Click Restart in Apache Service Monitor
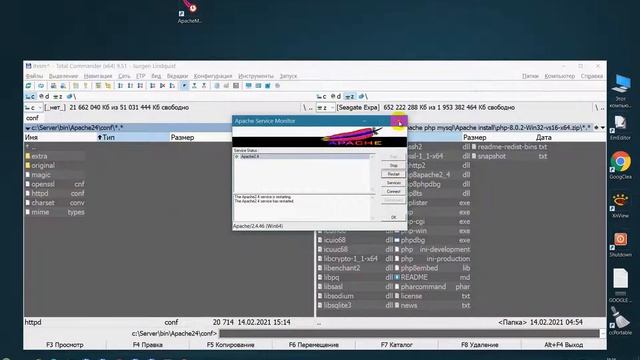640x360 pixels. point(393,174)
